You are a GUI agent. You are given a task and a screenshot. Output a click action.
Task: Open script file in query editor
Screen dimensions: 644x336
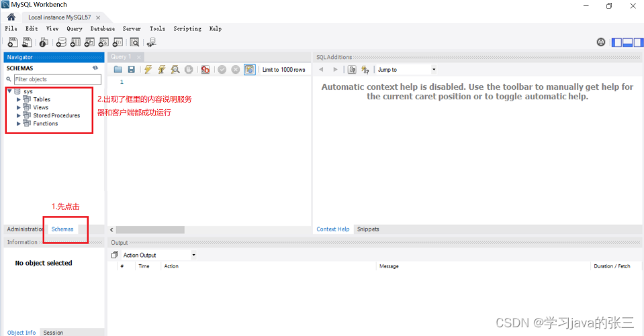click(x=118, y=70)
